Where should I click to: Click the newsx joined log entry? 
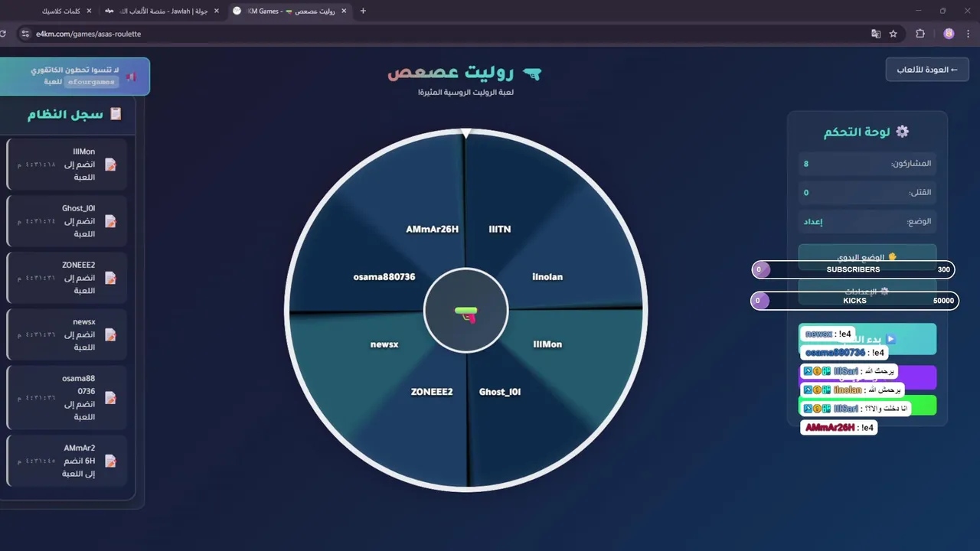(x=67, y=334)
